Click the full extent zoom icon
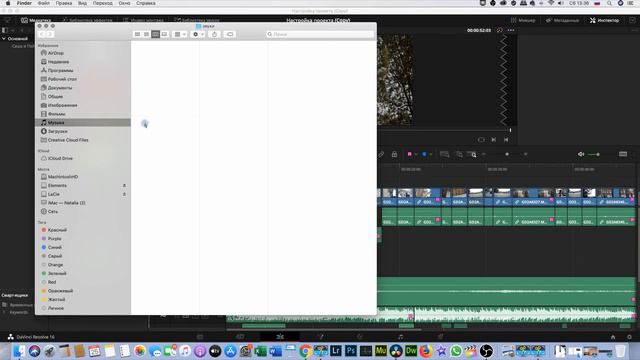The height and width of the screenshot is (360, 640). pyautogui.click(x=444, y=154)
